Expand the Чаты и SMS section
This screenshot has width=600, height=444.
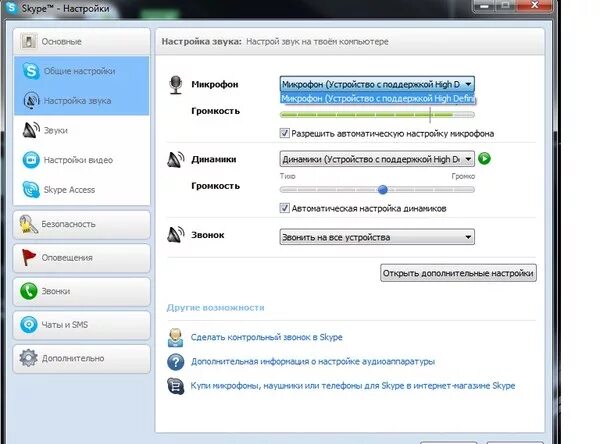pos(82,325)
